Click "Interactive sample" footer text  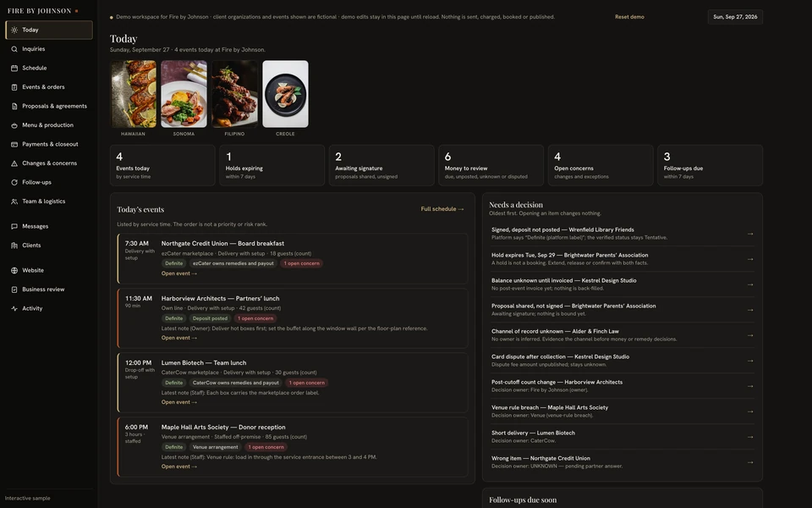pos(27,498)
